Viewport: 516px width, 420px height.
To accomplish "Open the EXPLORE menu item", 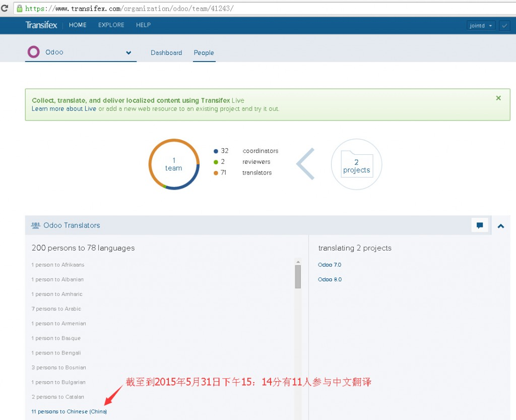I will [111, 25].
